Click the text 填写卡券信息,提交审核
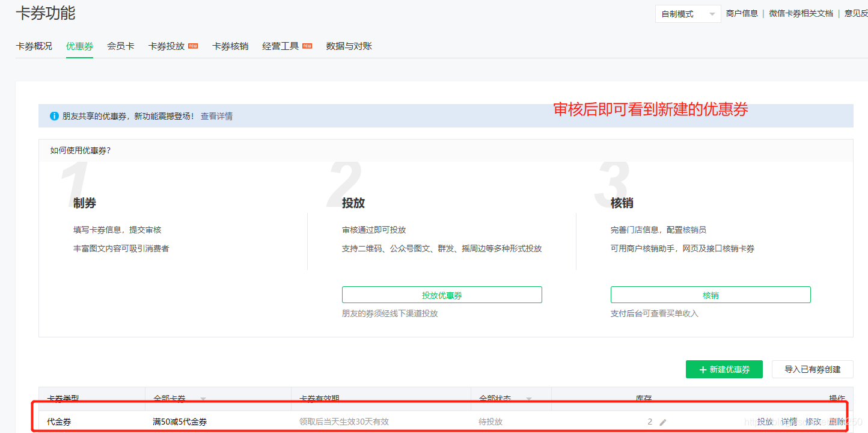868x433 pixels. coord(117,230)
